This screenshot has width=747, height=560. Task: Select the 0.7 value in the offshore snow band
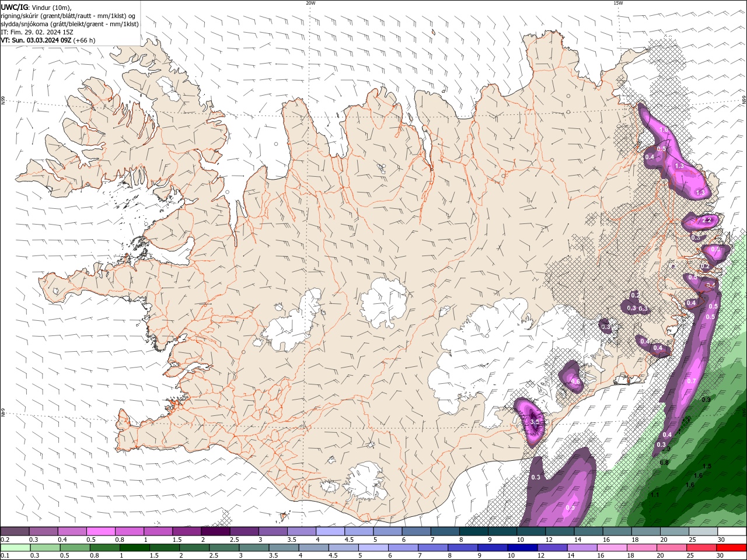pyautogui.click(x=692, y=381)
